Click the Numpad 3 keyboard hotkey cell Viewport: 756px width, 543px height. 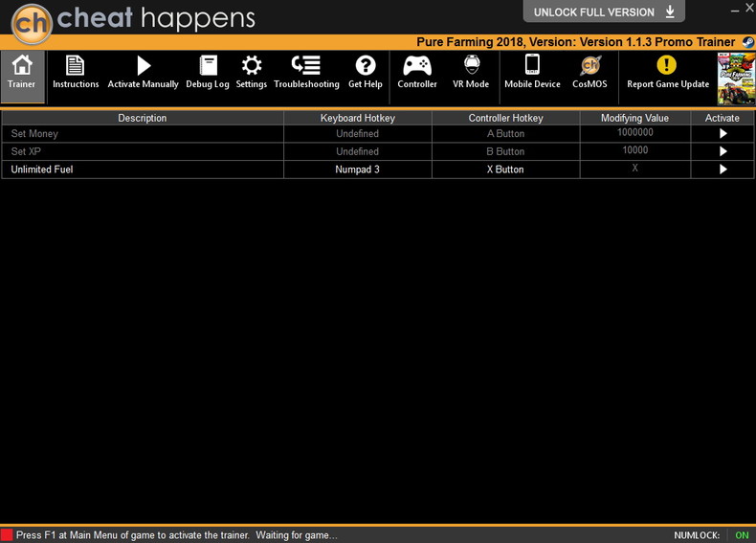357,170
